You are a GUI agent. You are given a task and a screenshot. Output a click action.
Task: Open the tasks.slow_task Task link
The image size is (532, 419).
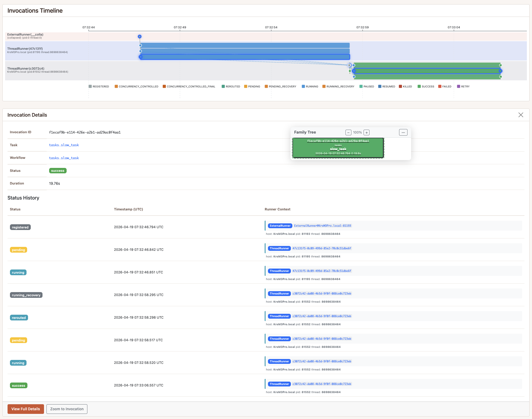(64, 145)
